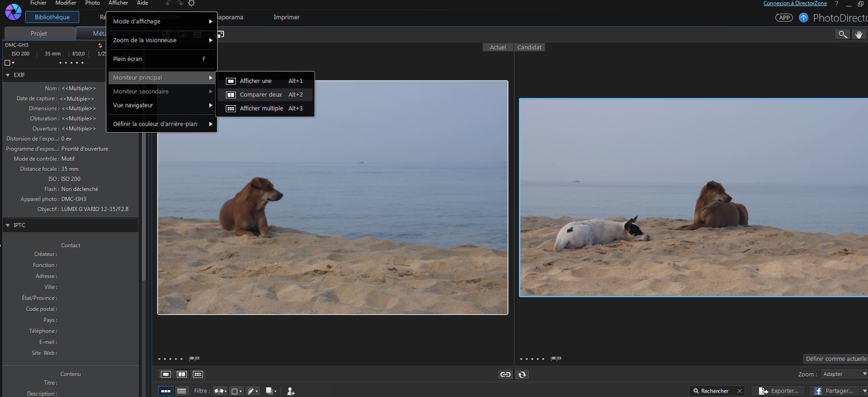This screenshot has width=868, height=397.
Task: Toggle flag markers under the left photo
Action: [x=194, y=359]
